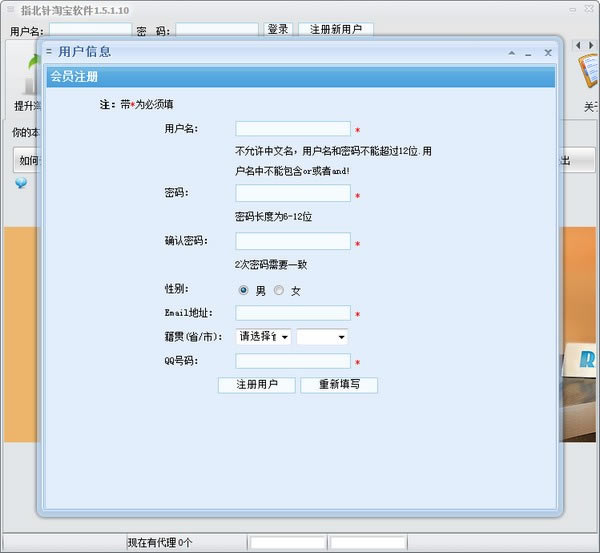Submit the form with the 注册用户 button
This screenshot has width=600, height=553.
[x=257, y=384]
